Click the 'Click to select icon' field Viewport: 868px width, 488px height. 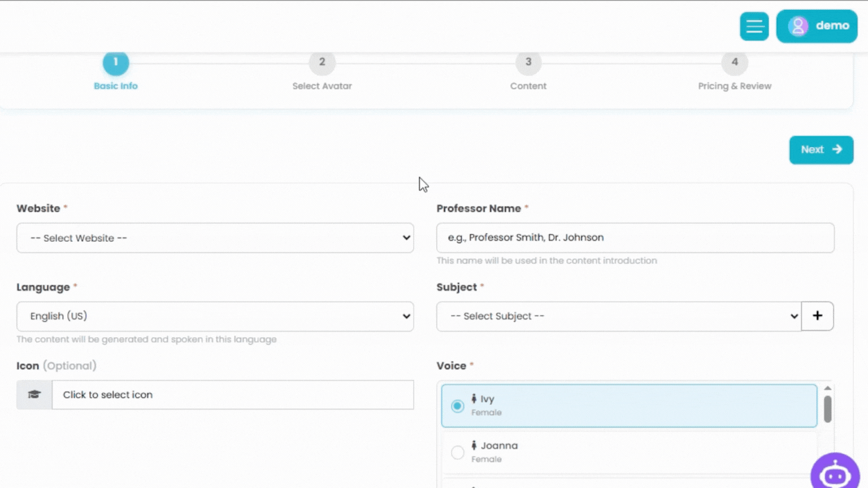(232, 394)
